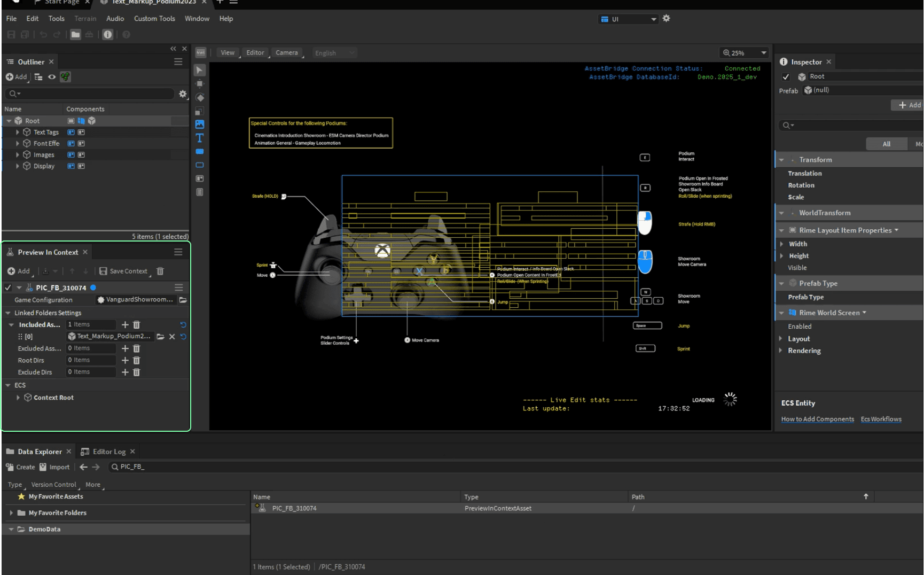
Task: Open the Outliner search settings gear
Action: pyautogui.click(x=183, y=94)
